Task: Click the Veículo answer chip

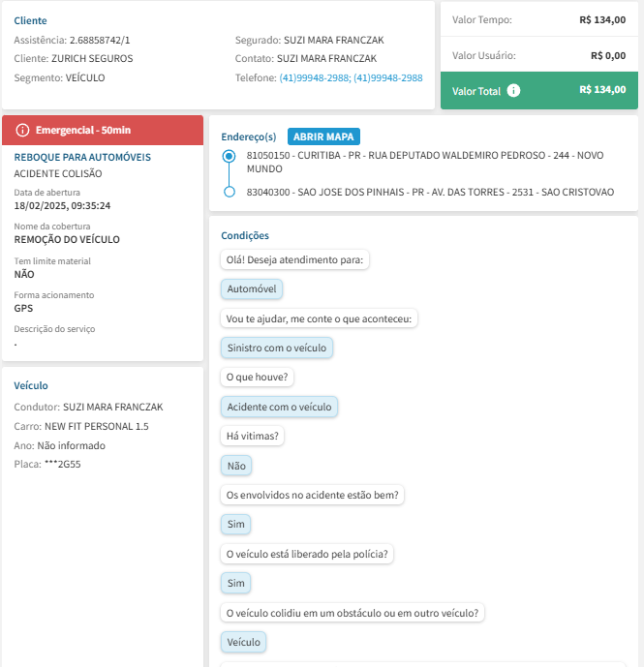Action: click(x=243, y=642)
